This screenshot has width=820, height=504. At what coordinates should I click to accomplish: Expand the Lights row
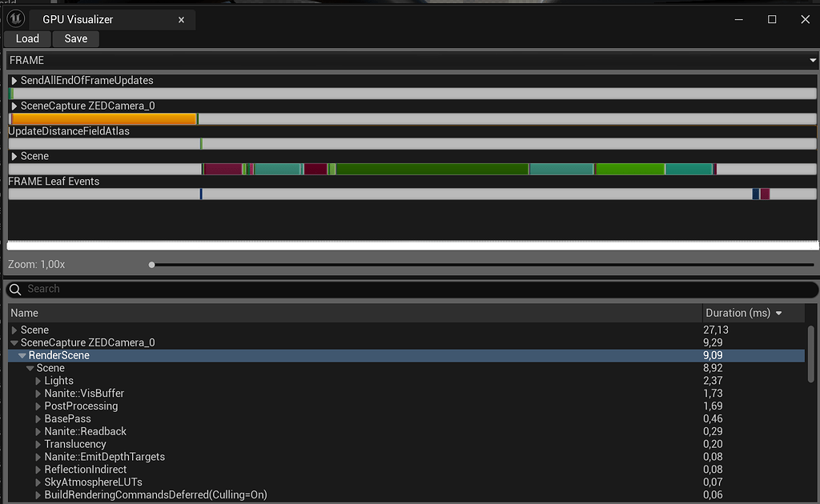[x=36, y=380]
